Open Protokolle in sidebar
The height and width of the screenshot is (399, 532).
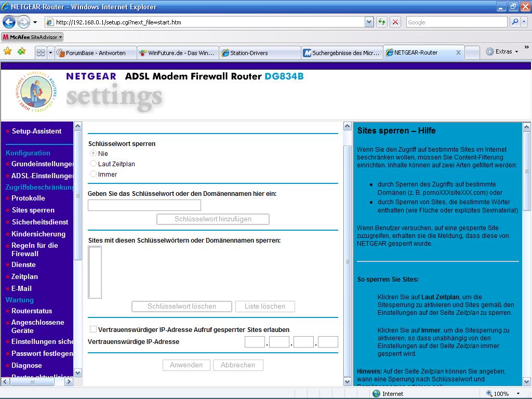coord(28,198)
